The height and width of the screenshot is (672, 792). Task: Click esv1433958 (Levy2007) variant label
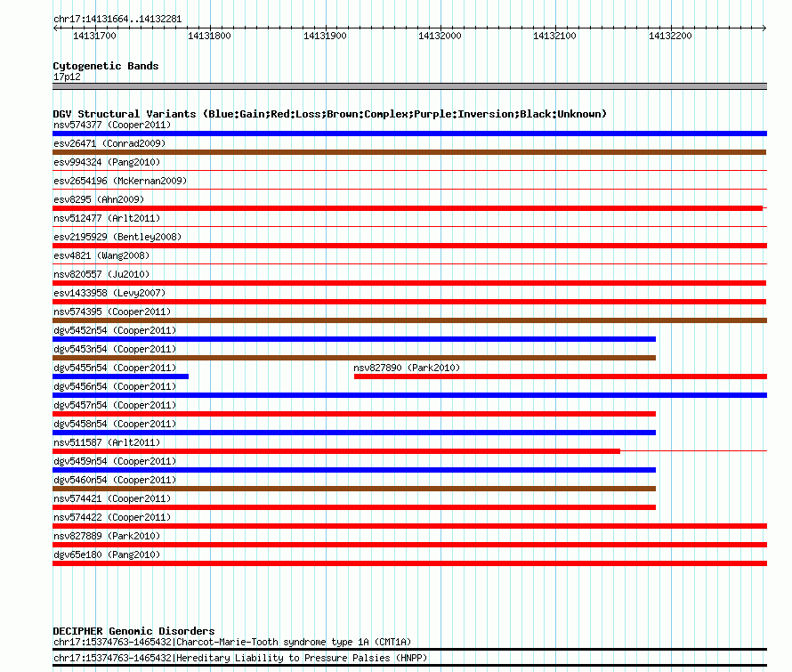tap(109, 293)
